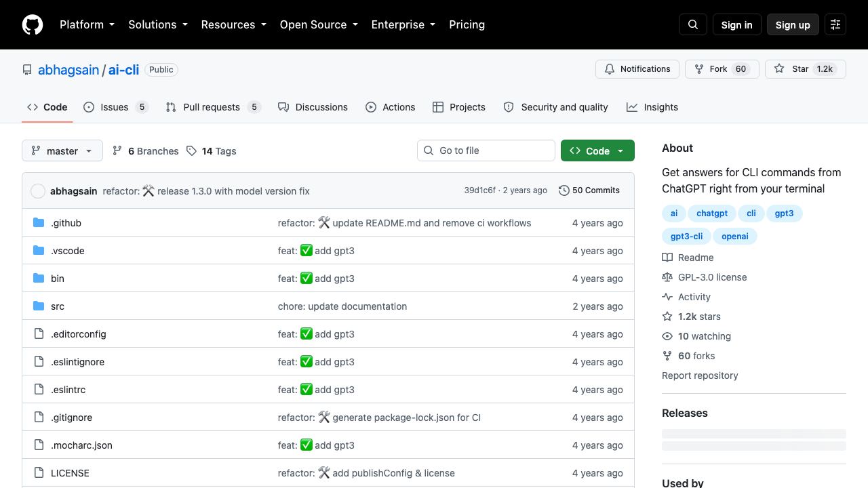868x488 pixels.
Task: Open the Releases heading link
Action: 685,413
